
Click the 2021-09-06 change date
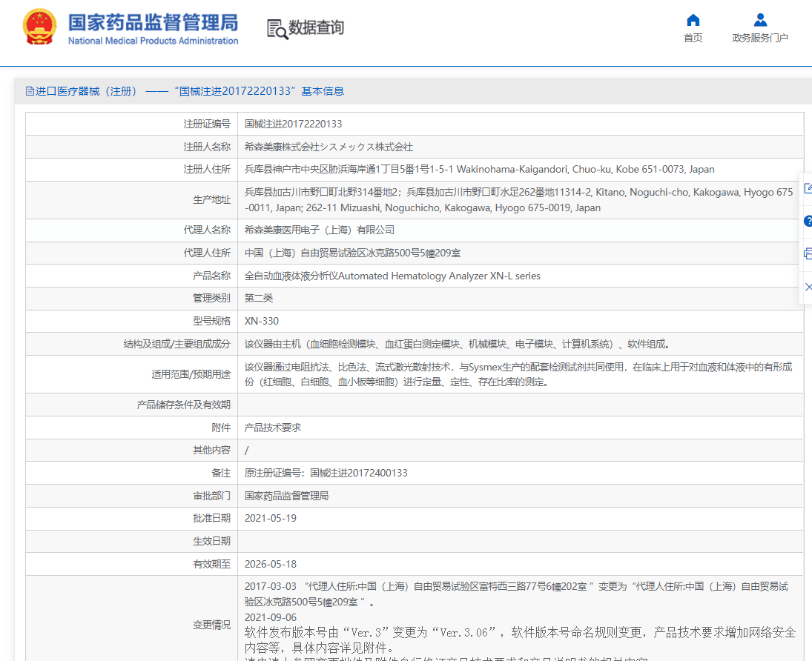271,617
